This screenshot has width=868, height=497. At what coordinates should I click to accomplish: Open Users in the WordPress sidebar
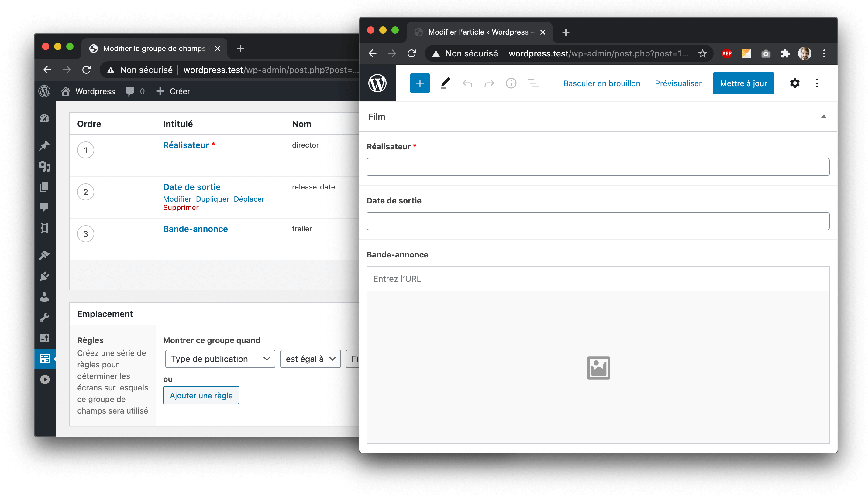[44, 297]
